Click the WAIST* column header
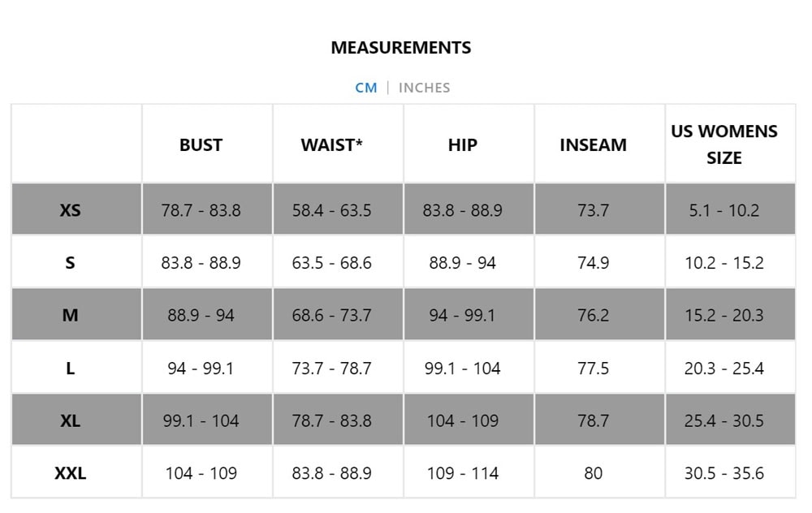This screenshot has width=812, height=513. point(331,145)
